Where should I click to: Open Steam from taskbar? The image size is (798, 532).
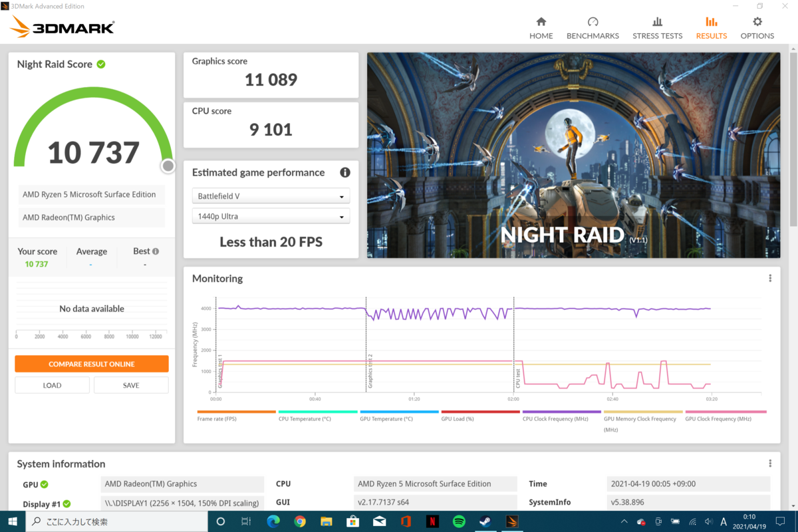485,521
